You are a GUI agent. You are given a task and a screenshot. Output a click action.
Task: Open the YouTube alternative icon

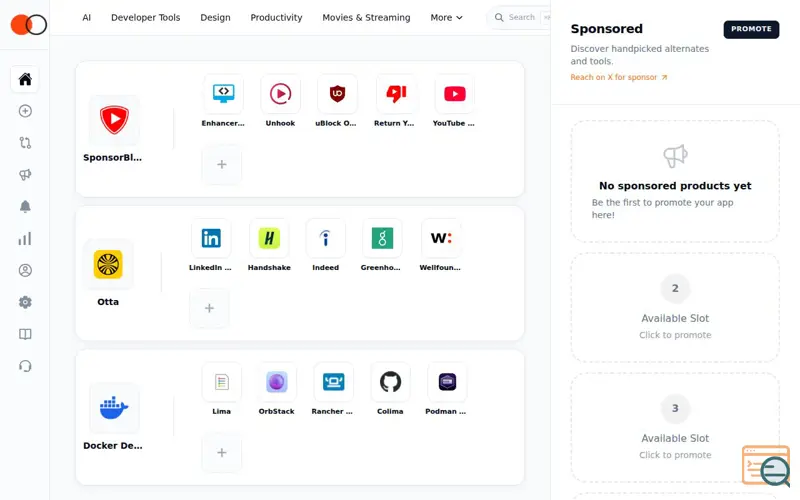tap(455, 93)
